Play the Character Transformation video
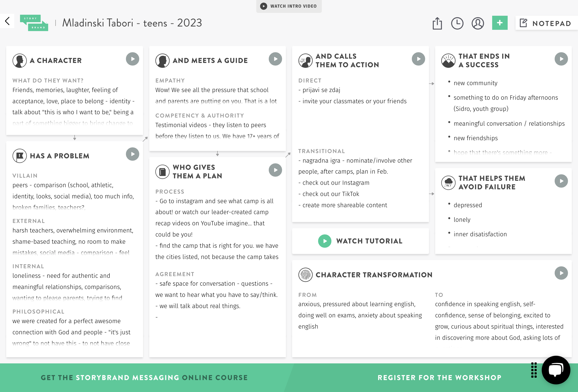Viewport: 578px width, 392px height. 561,273
